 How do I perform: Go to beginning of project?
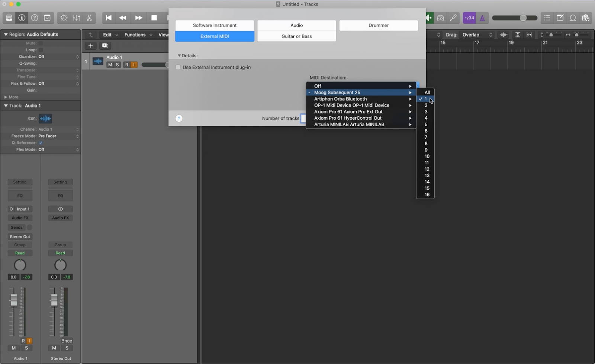[109, 18]
